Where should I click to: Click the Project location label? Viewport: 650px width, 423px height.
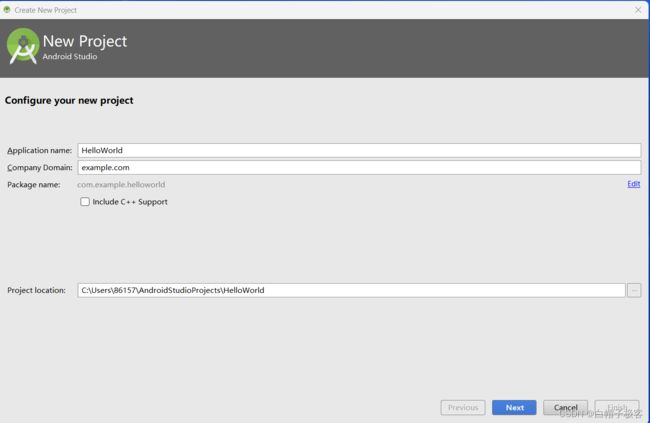click(x=36, y=290)
